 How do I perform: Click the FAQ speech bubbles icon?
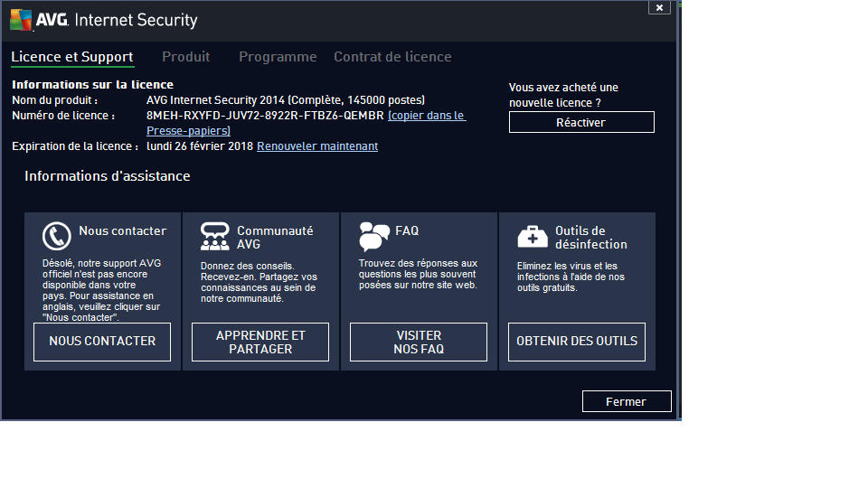[374, 236]
